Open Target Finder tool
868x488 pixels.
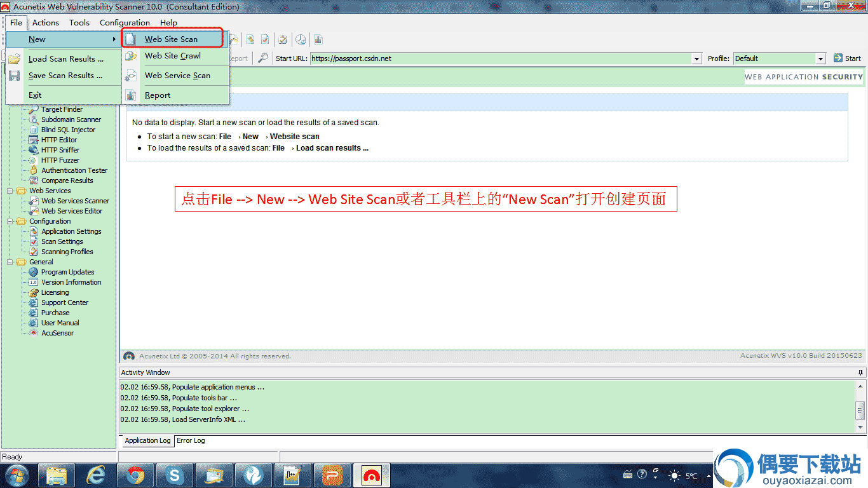(62, 109)
